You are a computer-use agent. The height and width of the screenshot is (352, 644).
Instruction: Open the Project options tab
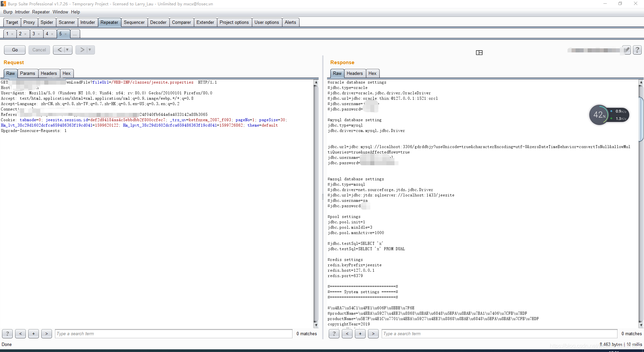(234, 23)
